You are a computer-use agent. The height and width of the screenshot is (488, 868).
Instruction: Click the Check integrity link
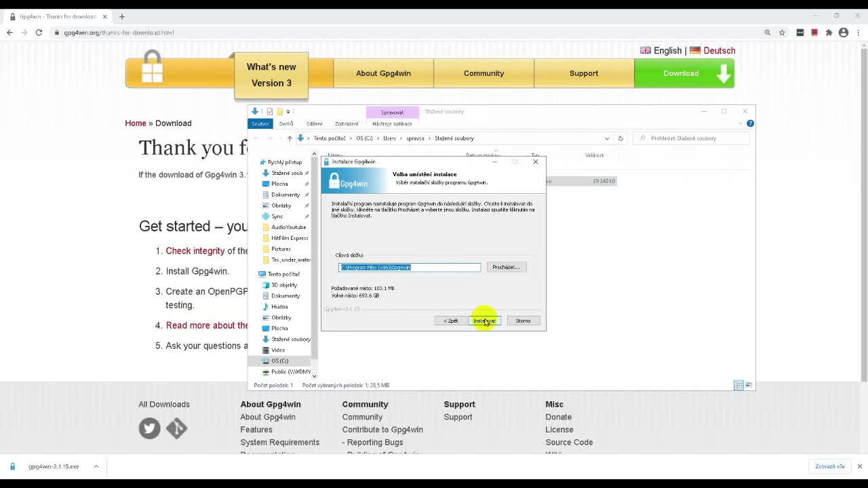point(195,251)
